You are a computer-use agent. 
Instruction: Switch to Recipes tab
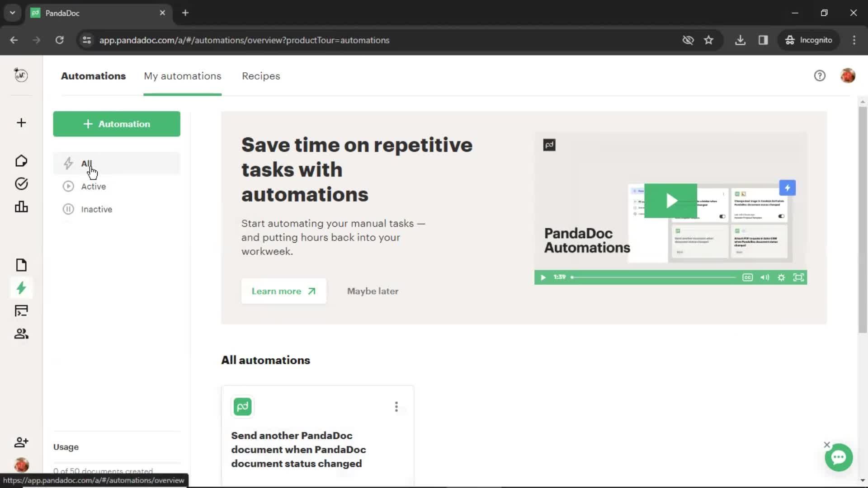(261, 75)
